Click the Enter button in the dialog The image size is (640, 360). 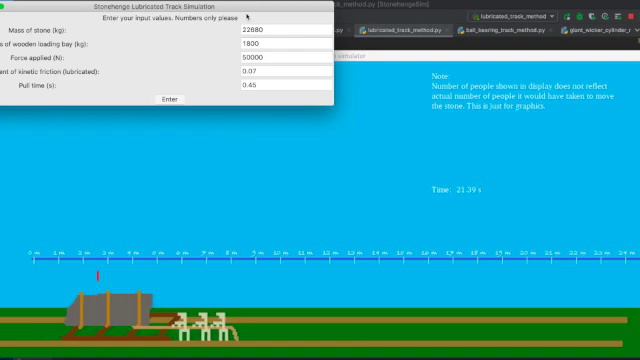pyautogui.click(x=169, y=99)
